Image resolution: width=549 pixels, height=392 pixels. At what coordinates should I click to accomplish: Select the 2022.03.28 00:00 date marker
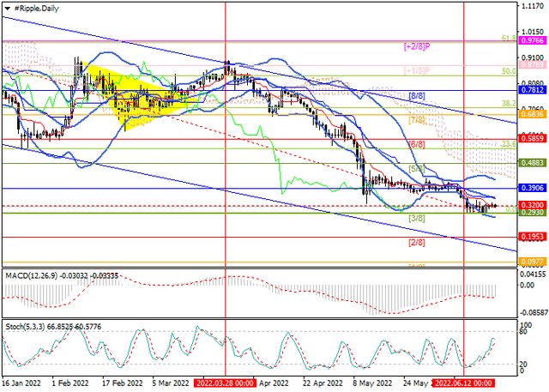coord(225,383)
